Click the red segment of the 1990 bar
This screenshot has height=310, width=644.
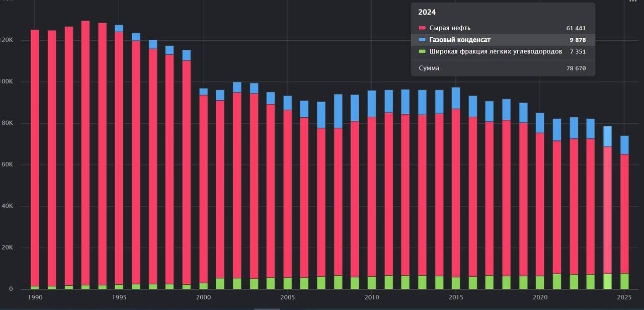click(35, 151)
